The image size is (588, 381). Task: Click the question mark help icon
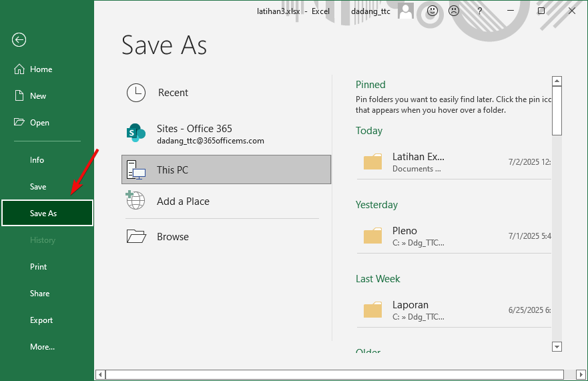tap(480, 11)
